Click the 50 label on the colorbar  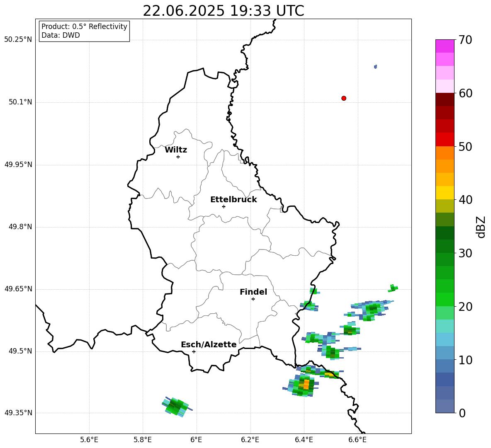(x=465, y=146)
